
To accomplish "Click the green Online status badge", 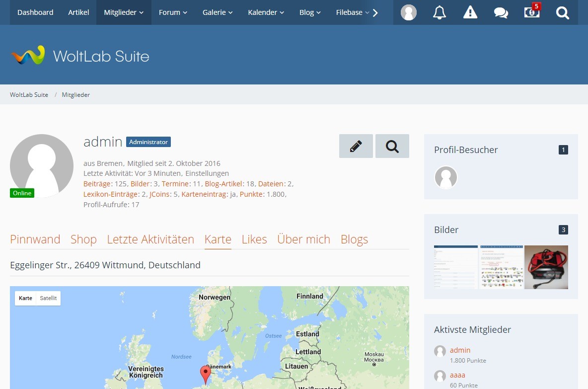I will [x=22, y=193].
